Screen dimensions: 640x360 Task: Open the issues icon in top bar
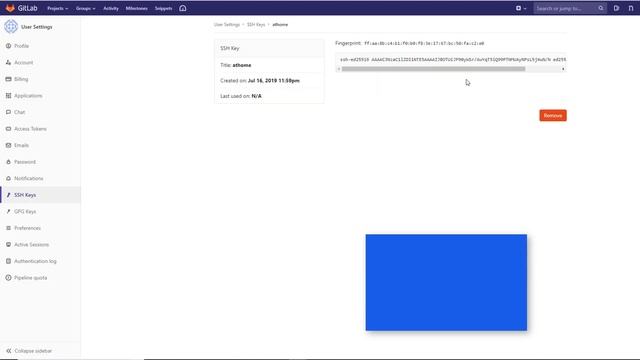[616, 8]
